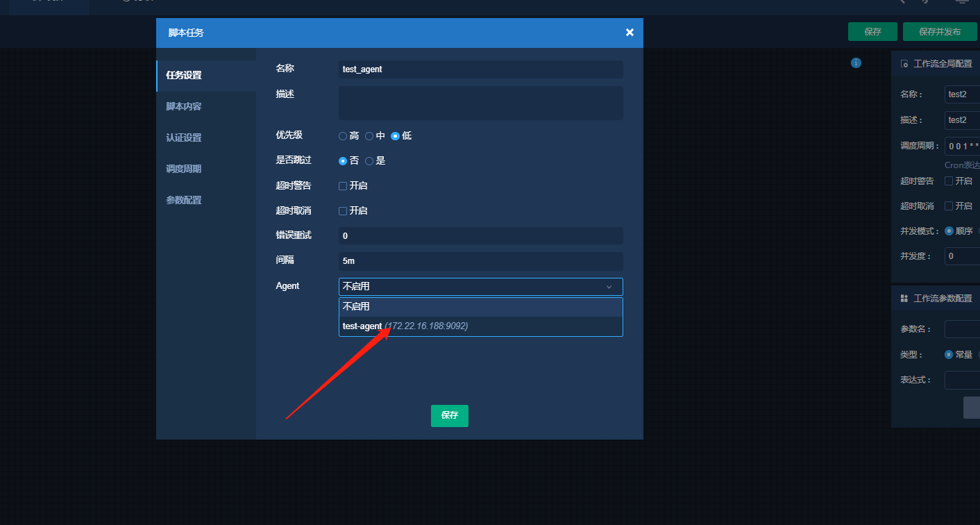The image size is (980, 525).
Task: Go to the 调度周期 tab
Action: (x=184, y=169)
